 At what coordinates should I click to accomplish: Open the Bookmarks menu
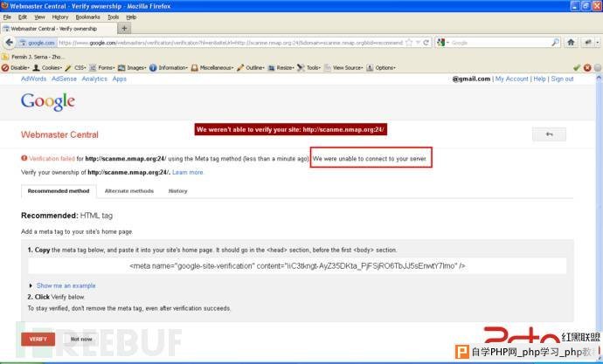(87, 17)
